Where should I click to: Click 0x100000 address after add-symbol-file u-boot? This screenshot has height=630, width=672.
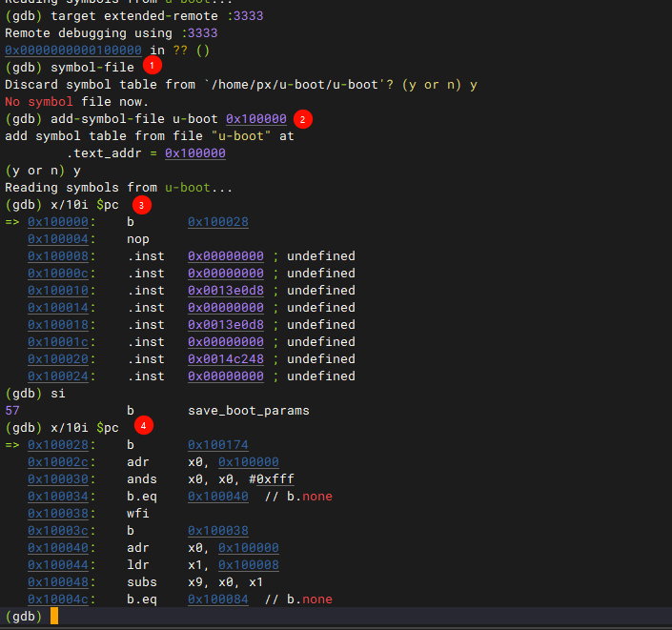click(255, 118)
